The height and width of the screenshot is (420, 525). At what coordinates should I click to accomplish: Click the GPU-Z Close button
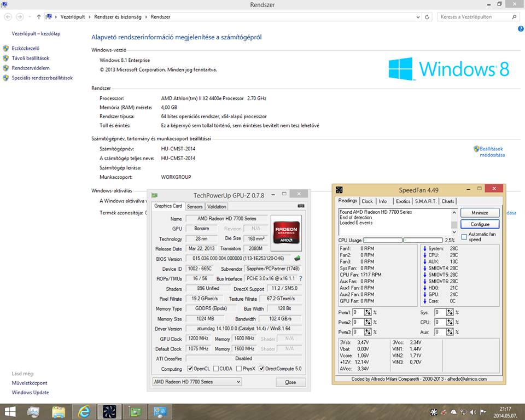coord(290,382)
